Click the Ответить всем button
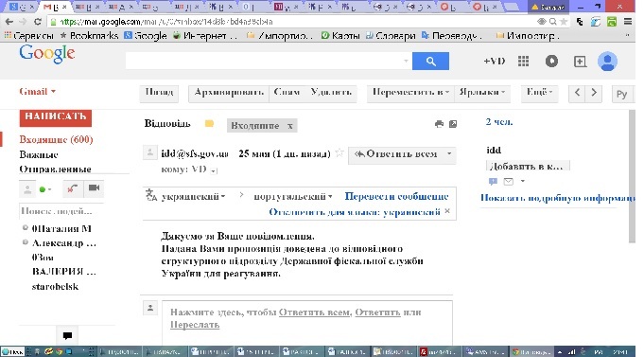The height and width of the screenshot is (357, 644). (x=395, y=154)
